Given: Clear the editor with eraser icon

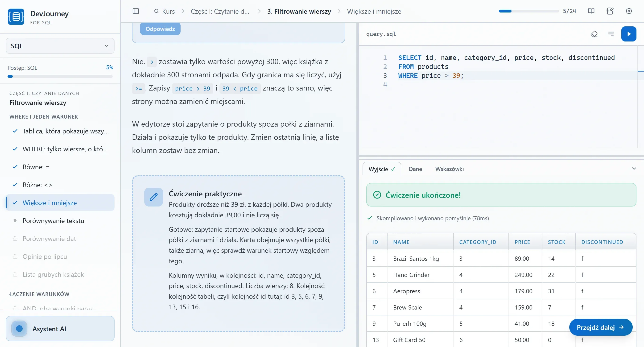Looking at the screenshot, I should 594,34.
